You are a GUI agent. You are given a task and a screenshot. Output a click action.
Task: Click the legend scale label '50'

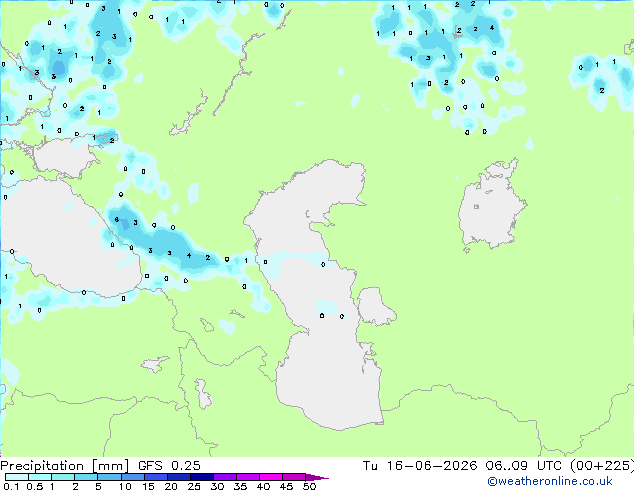point(310,486)
